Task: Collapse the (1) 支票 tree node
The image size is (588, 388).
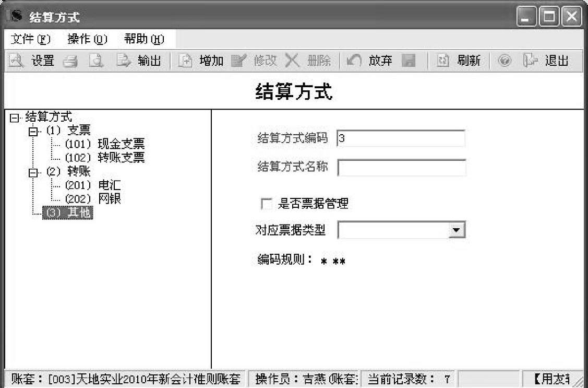Action: tap(33, 132)
